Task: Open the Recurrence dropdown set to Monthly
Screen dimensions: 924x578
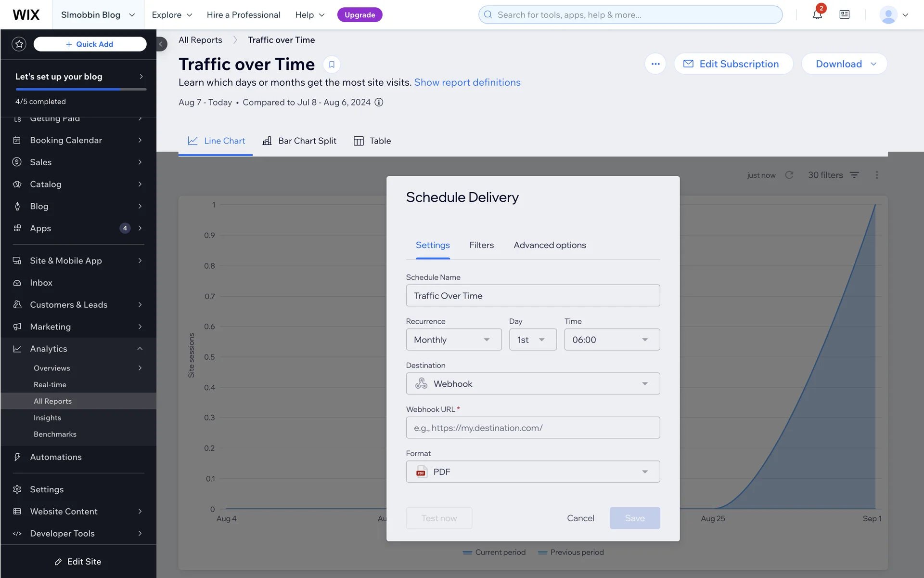Action: coord(453,340)
